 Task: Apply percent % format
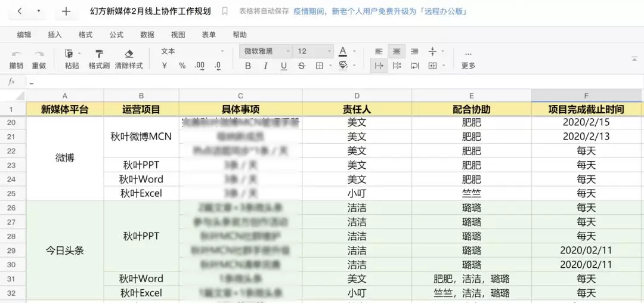coord(182,66)
